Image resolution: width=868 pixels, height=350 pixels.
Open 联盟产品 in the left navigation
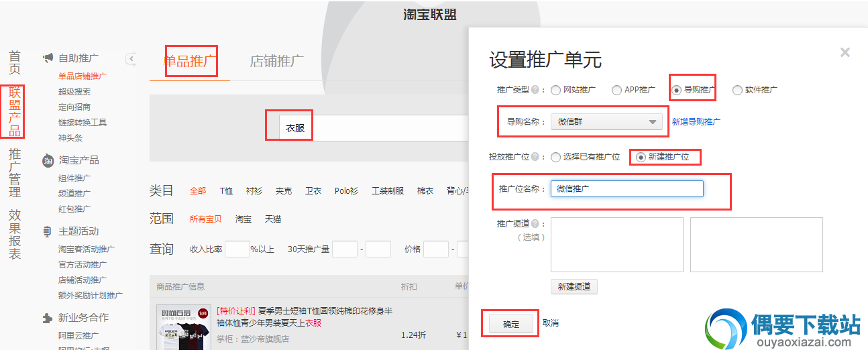(15, 111)
